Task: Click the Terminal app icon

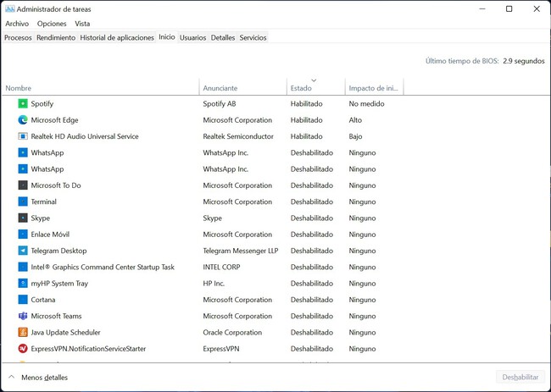Action: coord(23,202)
